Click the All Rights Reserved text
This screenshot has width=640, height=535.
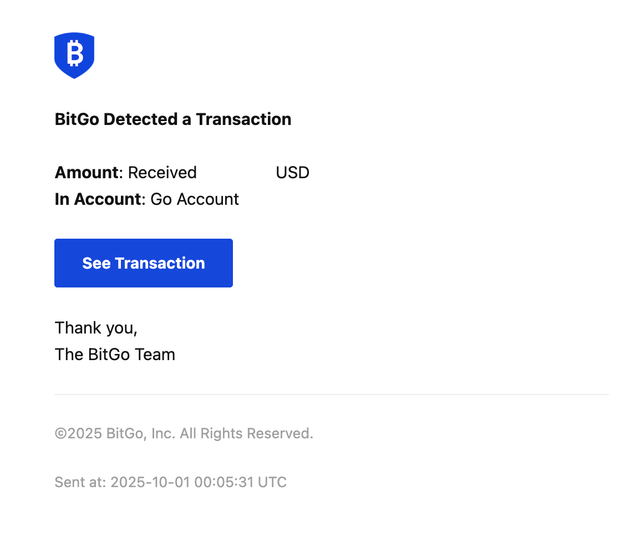point(247,434)
